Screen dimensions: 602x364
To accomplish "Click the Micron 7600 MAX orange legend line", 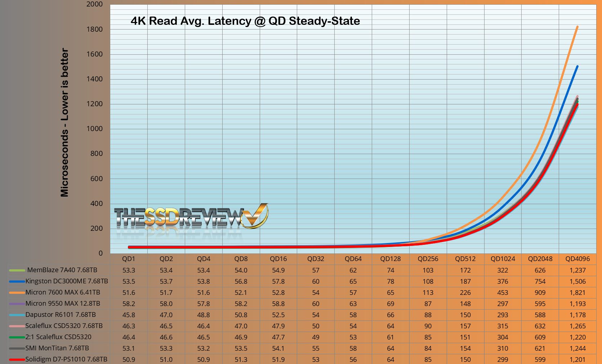I will 17,293.
